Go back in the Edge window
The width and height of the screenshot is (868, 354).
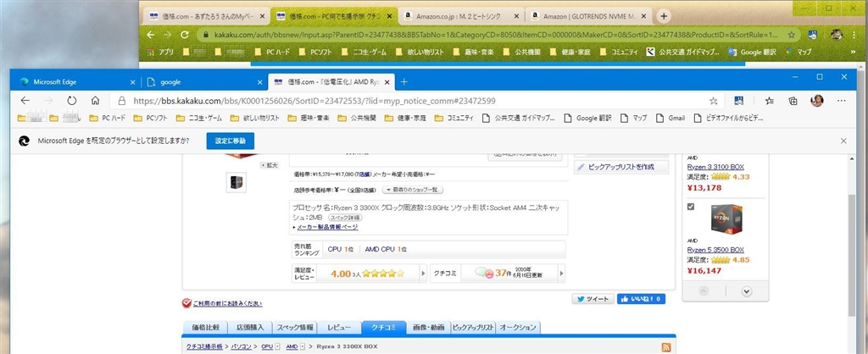pos(25,101)
